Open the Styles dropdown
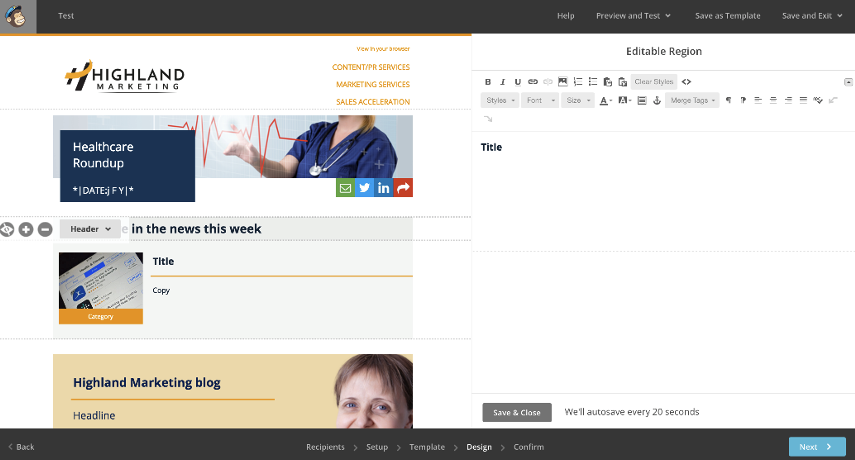The image size is (855, 460). (499, 101)
